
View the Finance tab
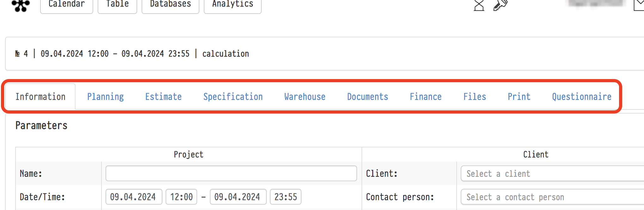coord(426,97)
